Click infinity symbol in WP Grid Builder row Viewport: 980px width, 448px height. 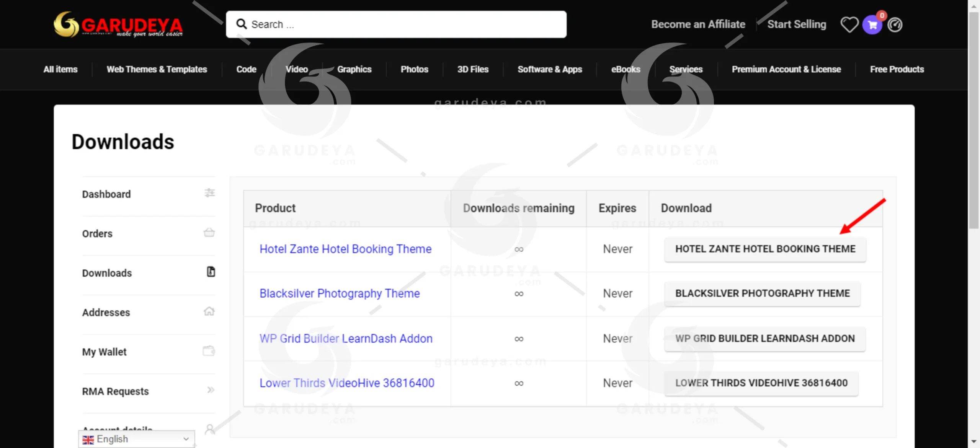click(x=519, y=339)
